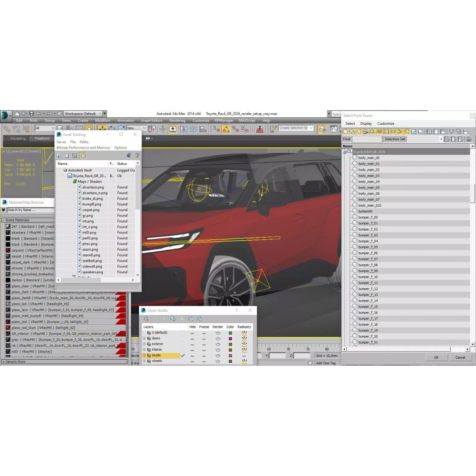
Task: Toggle Hide state for 0 (default) layer
Action: pos(192,333)
